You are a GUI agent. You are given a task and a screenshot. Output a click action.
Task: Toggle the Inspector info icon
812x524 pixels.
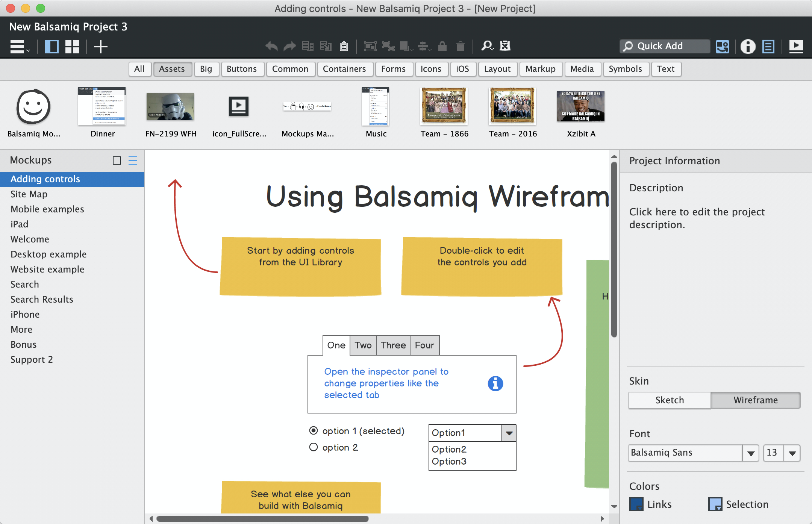pos(748,46)
